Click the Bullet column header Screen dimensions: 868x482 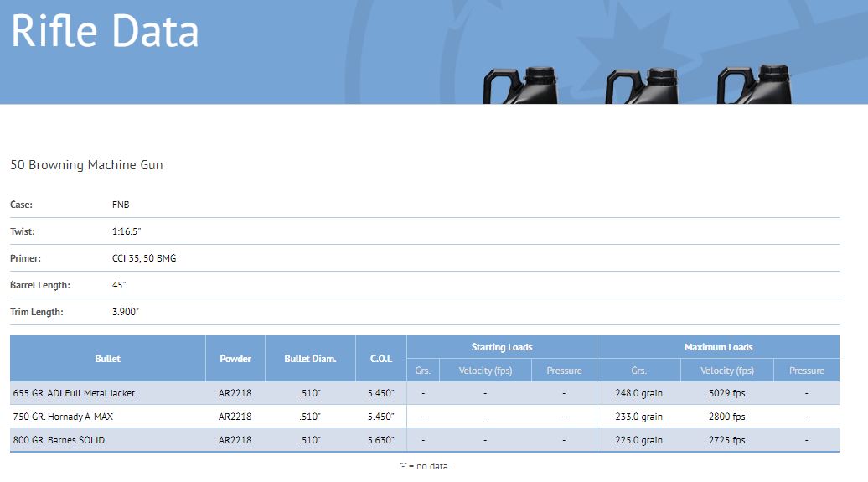tap(107, 359)
